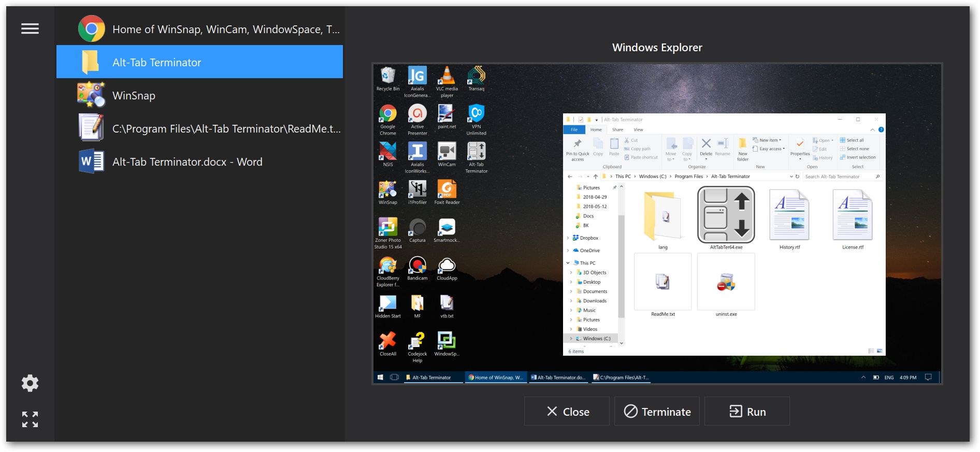Switch to the Share ribbon tab
The height and width of the screenshot is (452, 980).
point(617,130)
